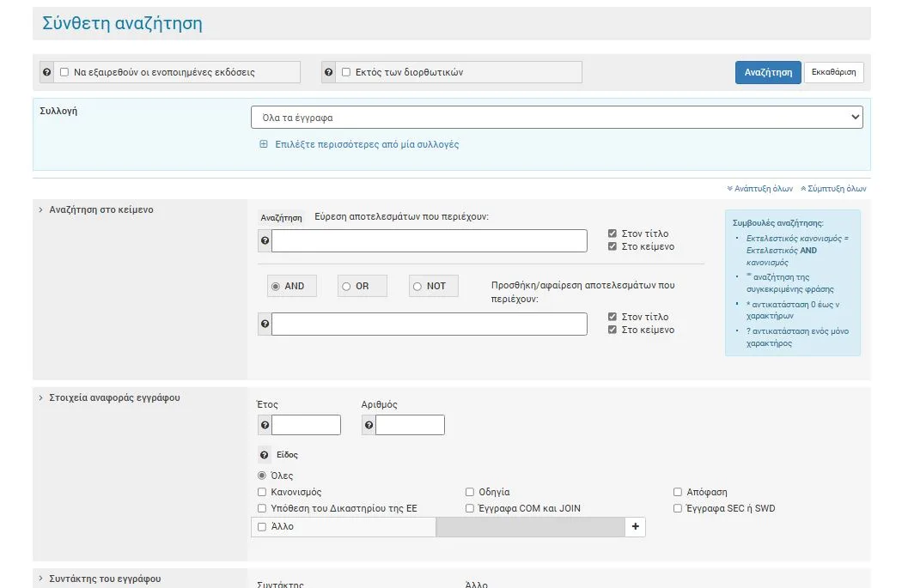The image size is (908, 588).
Task: Click help icon beside Εκτός των διορθωτικών
Action: point(328,72)
